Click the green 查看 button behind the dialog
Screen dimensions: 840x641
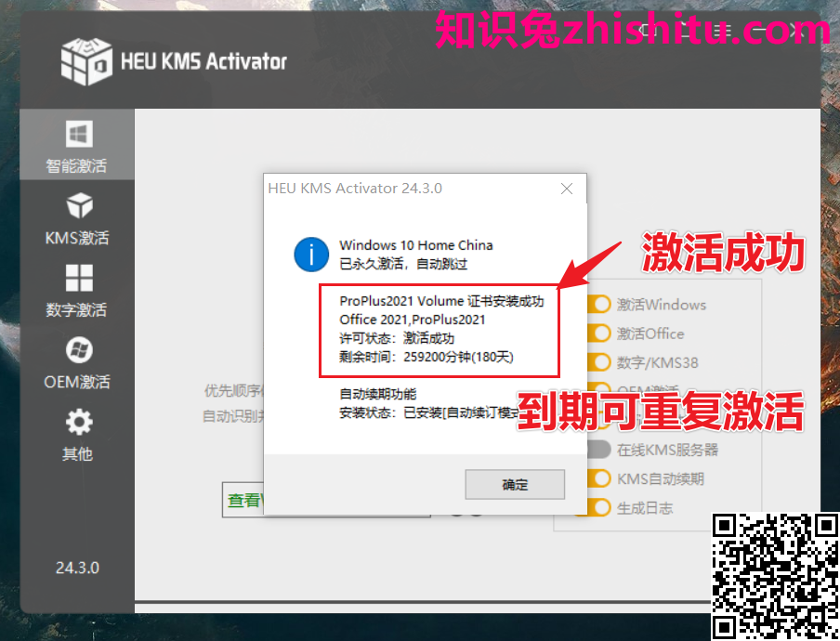pos(243,500)
